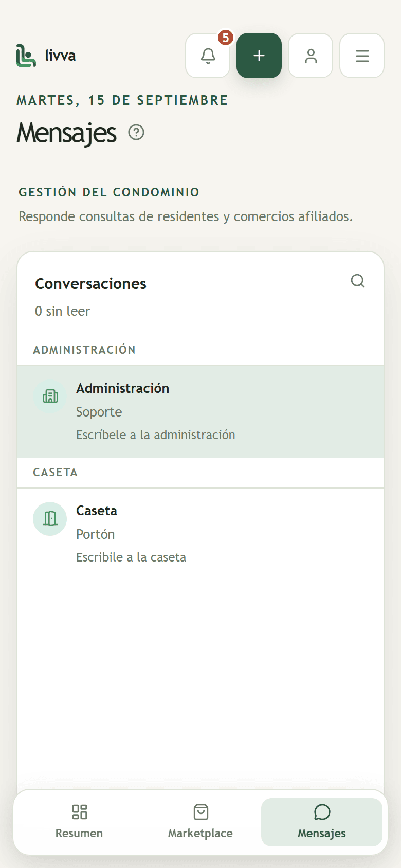Image resolution: width=401 pixels, height=868 pixels.
Task: Select the Mensajes bottom tab
Action: click(322, 822)
